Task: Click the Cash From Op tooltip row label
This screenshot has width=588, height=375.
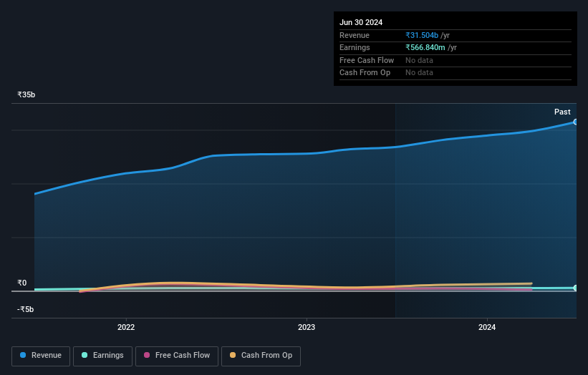Action: point(365,73)
